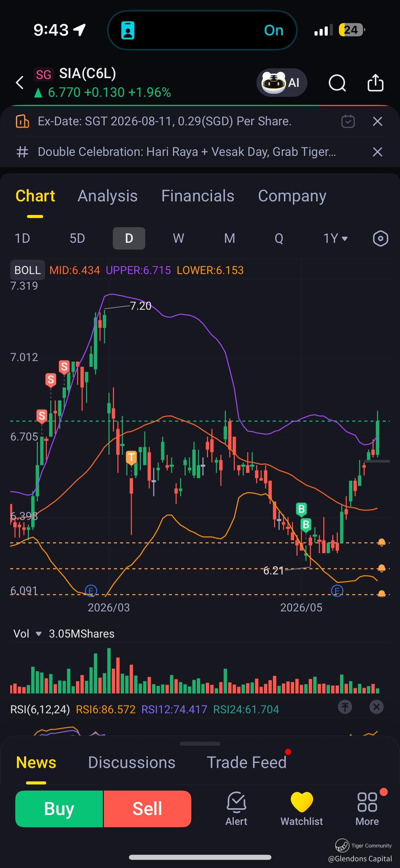
Task: Add ex-date to calendar icon
Action: [x=348, y=121]
